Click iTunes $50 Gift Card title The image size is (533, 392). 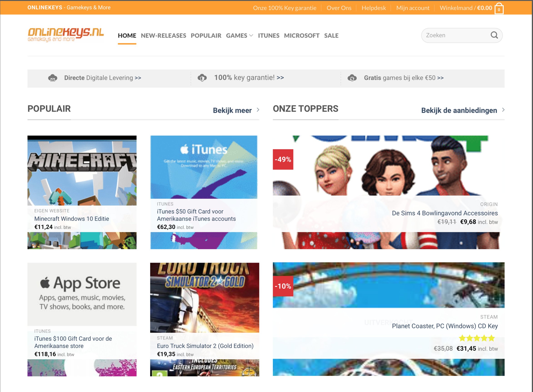196,215
